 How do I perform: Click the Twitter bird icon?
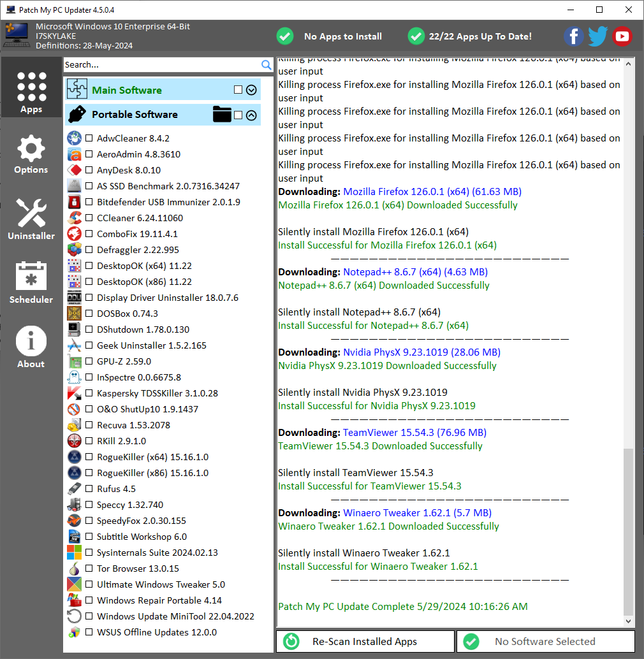(x=597, y=36)
